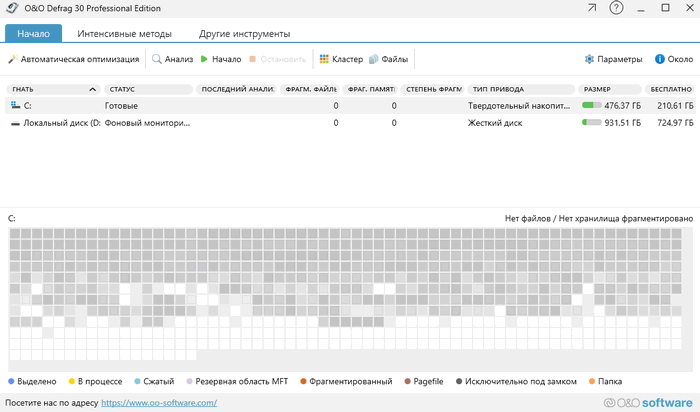Click the 724,97 ГБ free value
The image size is (700, 412).
click(675, 123)
